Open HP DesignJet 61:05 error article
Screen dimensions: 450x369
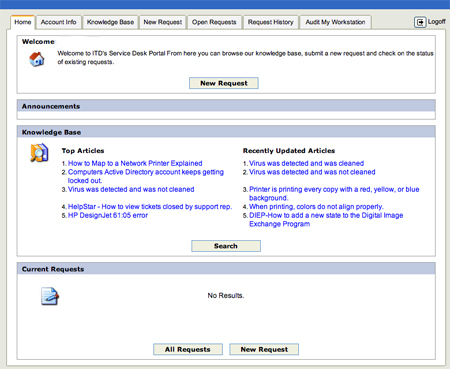108,215
